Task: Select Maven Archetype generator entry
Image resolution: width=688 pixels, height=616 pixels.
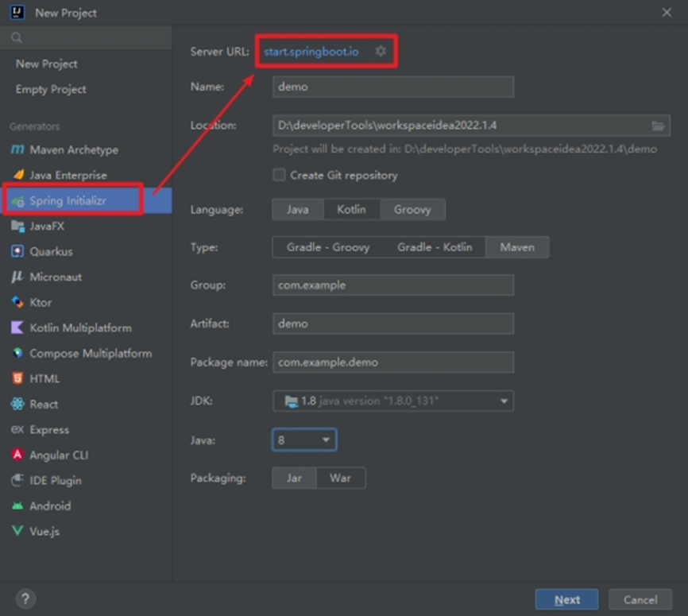Action: [86, 149]
